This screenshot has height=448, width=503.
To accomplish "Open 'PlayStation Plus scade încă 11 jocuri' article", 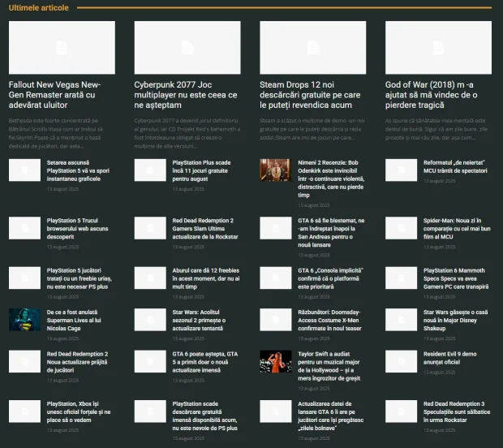I will coord(201,170).
